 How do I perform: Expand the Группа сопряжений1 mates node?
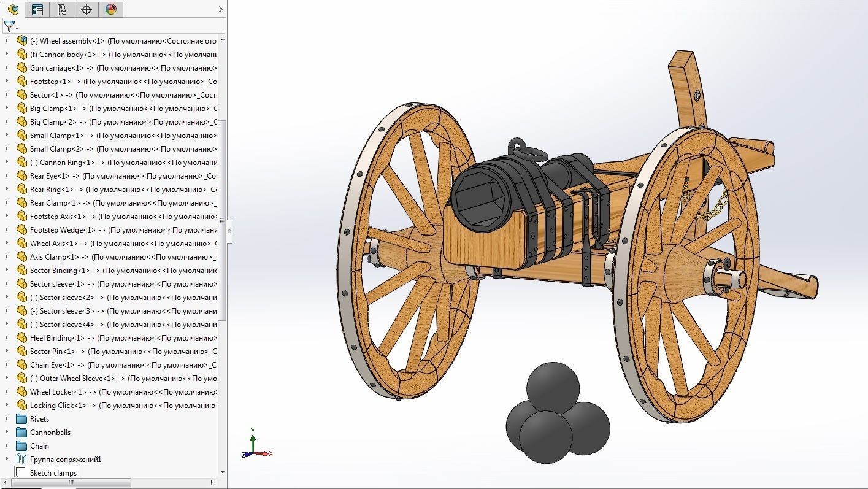coord(7,459)
